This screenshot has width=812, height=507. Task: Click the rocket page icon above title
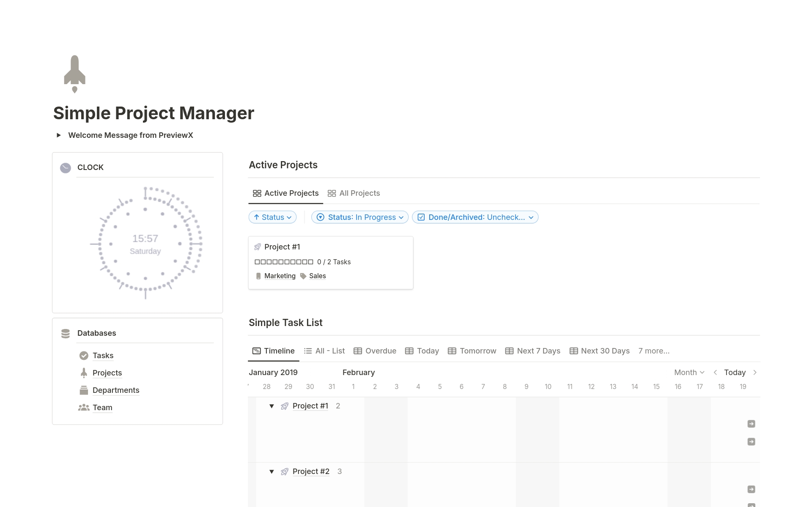point(74,74)
